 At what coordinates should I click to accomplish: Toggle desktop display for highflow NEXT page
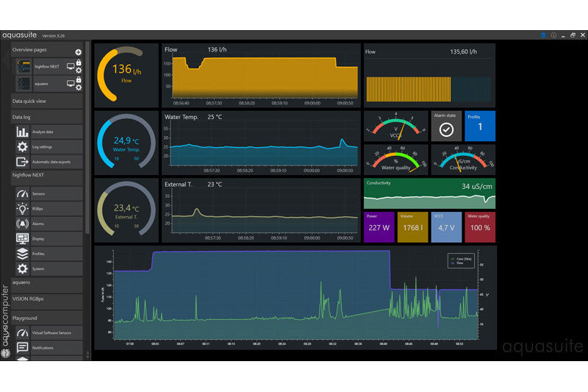(x=71, y=66)
